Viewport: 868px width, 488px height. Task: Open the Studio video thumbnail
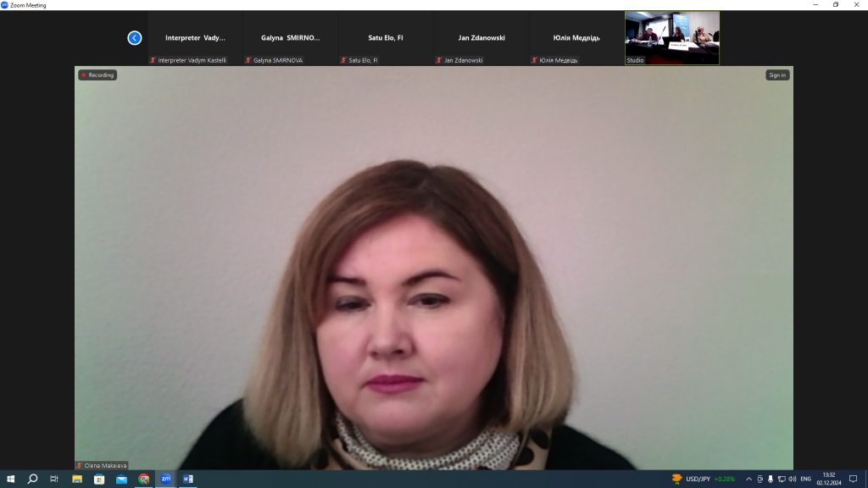[x=671, y=37]
